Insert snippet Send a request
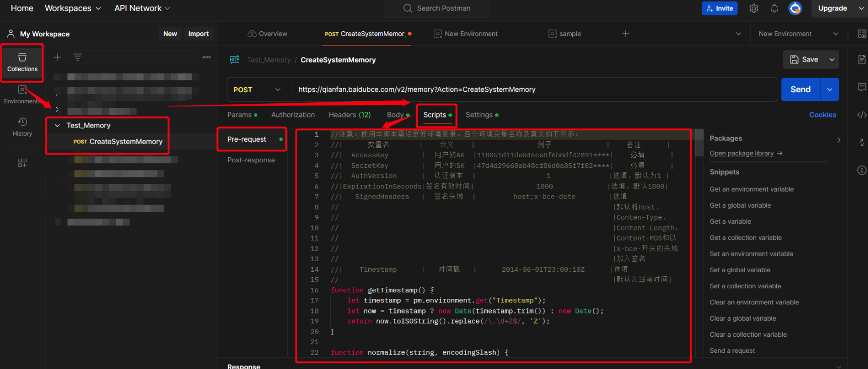This screenshot has width=868, height=369. (732, 350)
